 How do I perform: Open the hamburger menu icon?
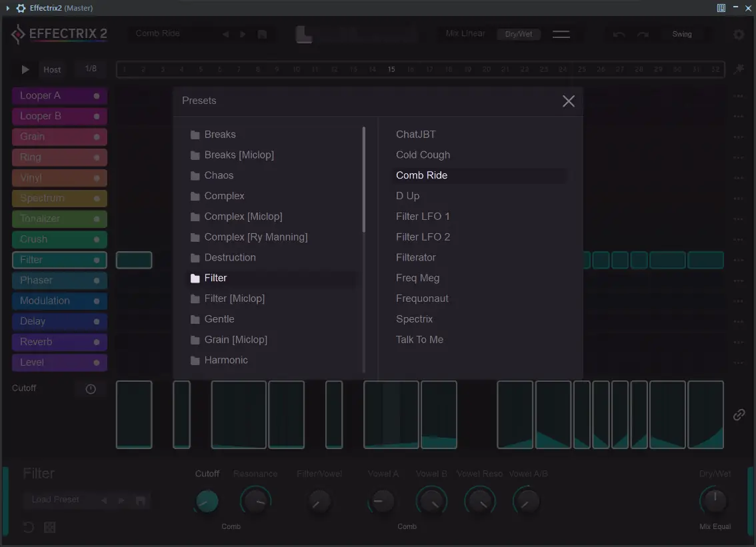click(x=561, y=34)
